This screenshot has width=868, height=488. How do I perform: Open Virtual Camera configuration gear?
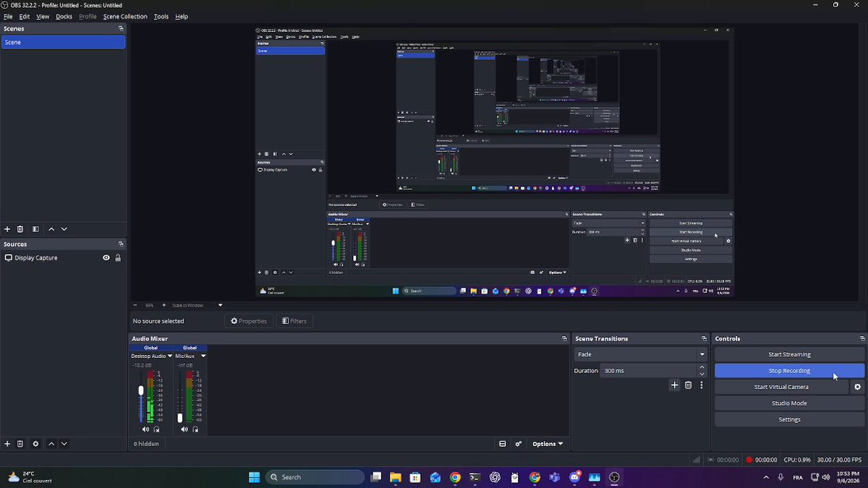click(858, 387)
